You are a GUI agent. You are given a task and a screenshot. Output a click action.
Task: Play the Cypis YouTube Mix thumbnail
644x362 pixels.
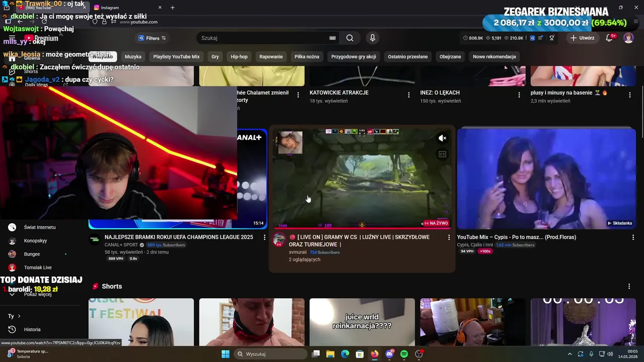[x=546, y=178]
